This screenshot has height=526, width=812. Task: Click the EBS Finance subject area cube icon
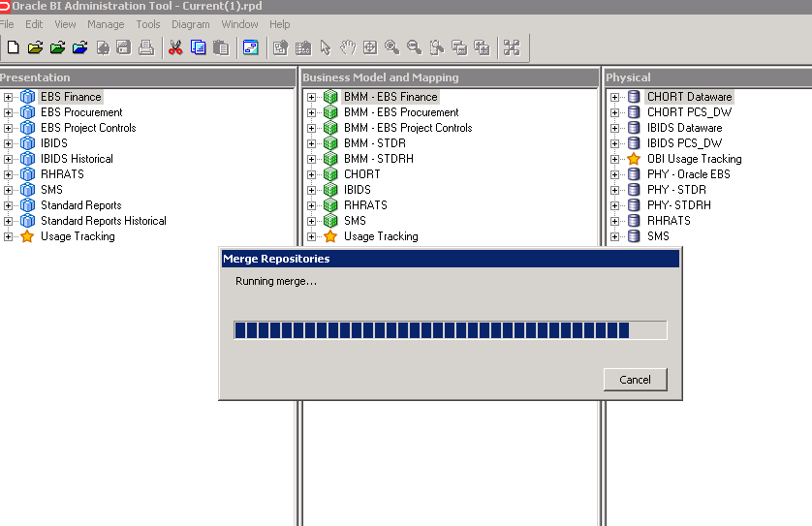tap(27, 97)
